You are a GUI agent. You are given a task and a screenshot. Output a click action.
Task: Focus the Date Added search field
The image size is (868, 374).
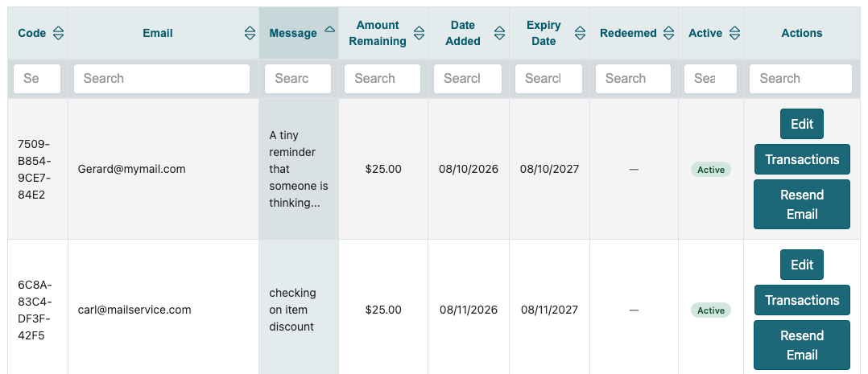pos(468,79)
